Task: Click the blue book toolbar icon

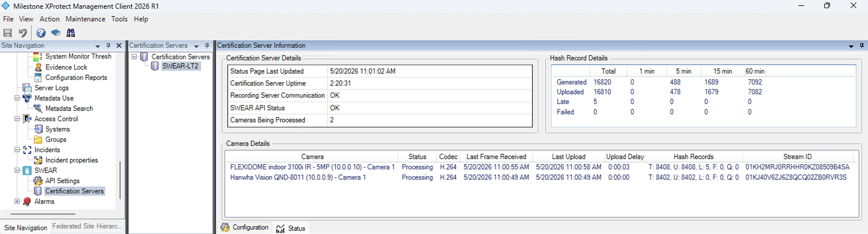Action: coord(56,33)
